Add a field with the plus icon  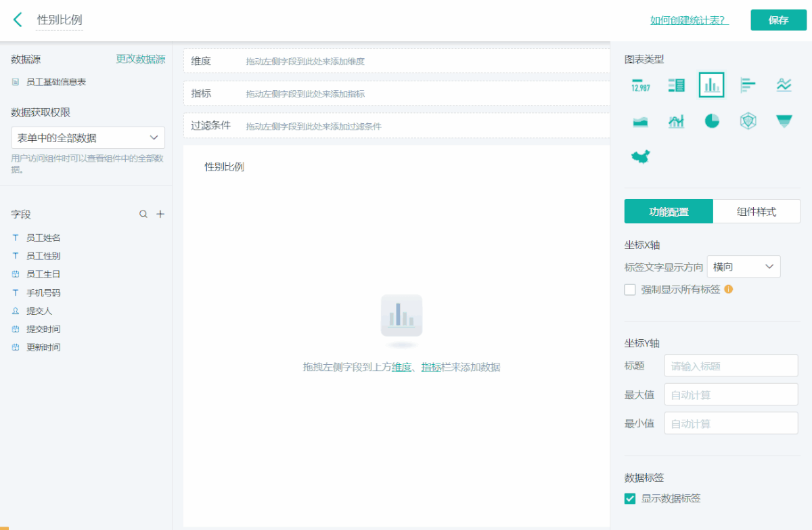click(x=160, y=214)
